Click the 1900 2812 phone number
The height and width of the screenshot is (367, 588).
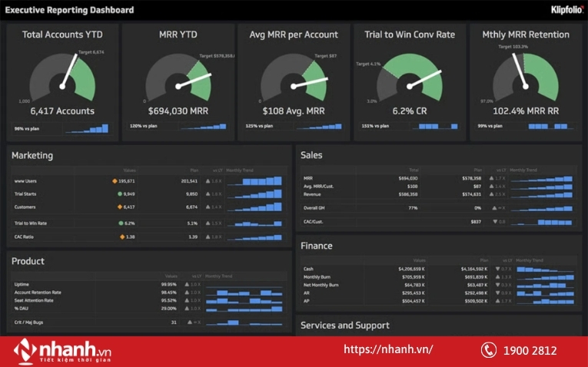coord(530,350)
